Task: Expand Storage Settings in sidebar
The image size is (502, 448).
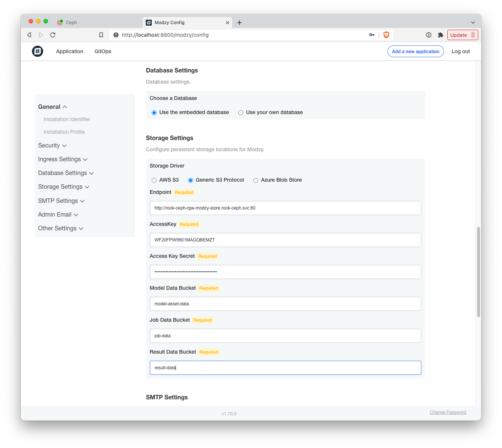Action: (64, 187)
